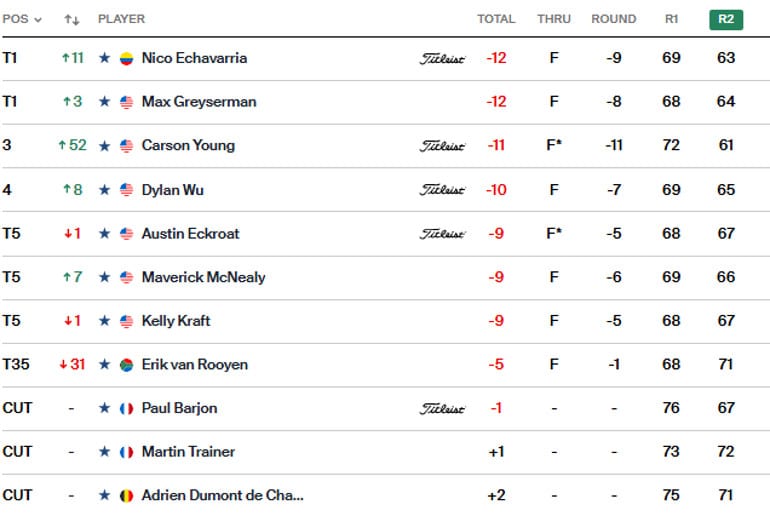Image resolution: width=770 pixels, height=516 pixels.
Task: Toggle favorite star for Erik van Rooyen
Action: 104,365
